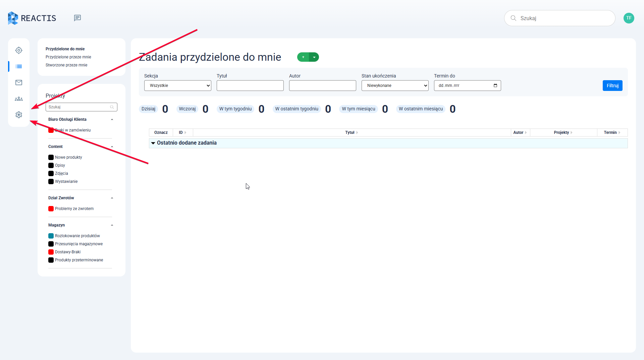
Task: Open the green add-task dropdown arrow
Action: pyautogui.click(x=314, y=57)
